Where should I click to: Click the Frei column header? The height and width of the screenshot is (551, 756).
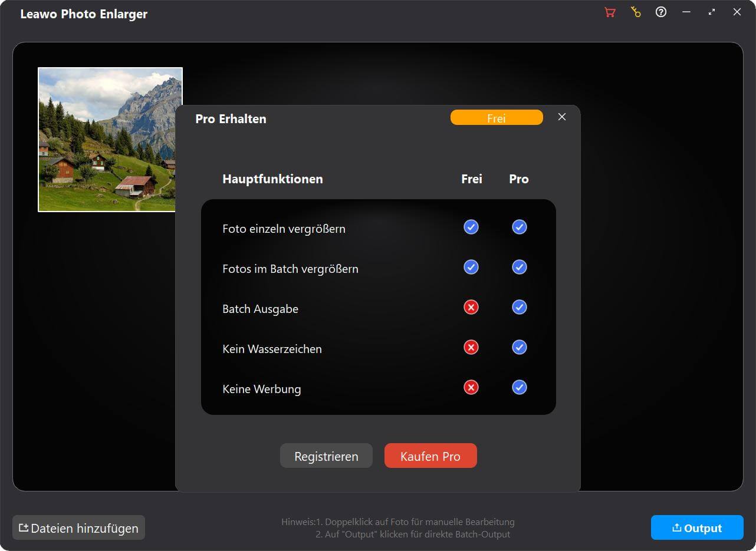coord(472,179)
